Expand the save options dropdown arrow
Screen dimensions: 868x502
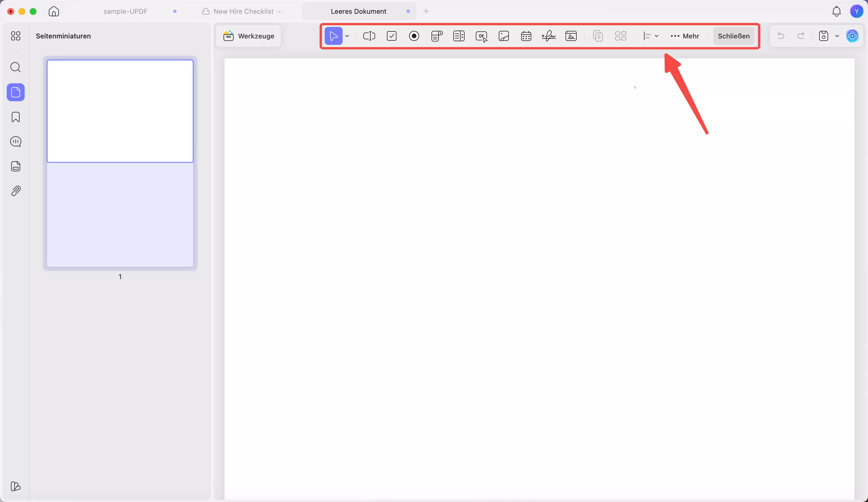tap(837, 36)
